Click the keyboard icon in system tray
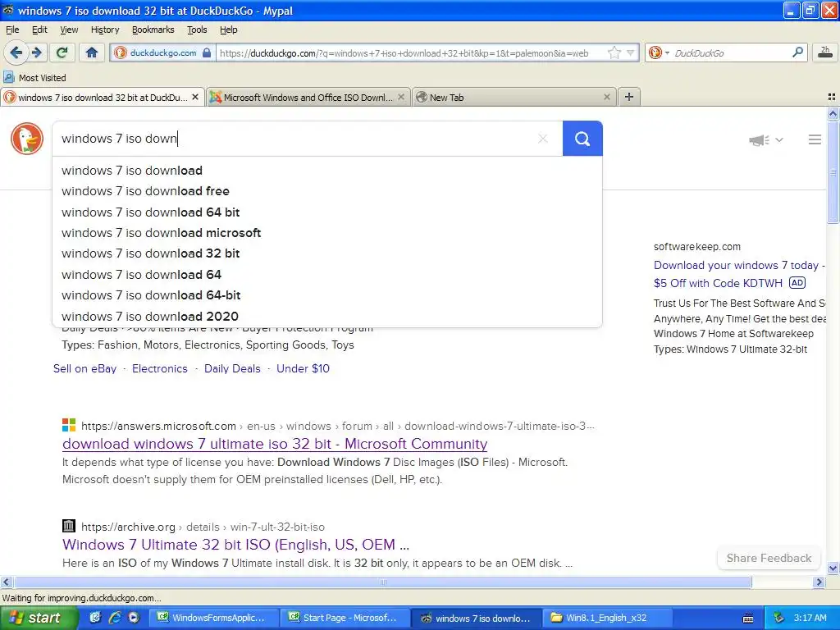This screenshot has height=630, width=840. (x=748, y=619)
